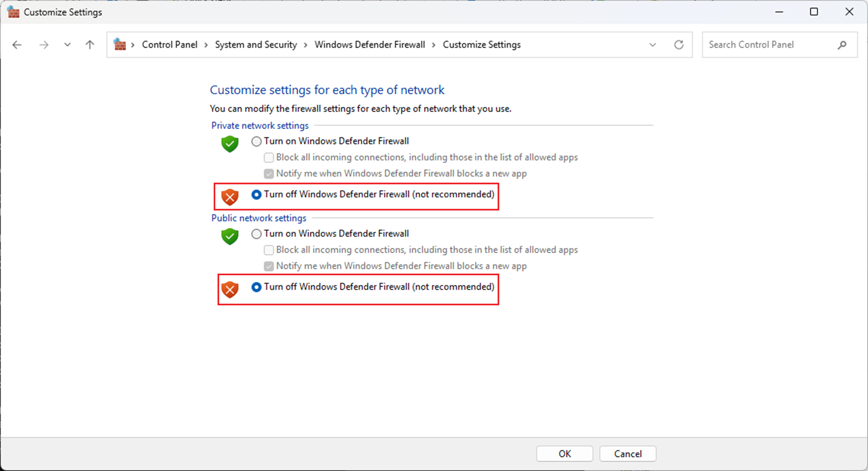This screenshot has height=471, width=868.
Task: Click 'Private network settings' heading
Action: click(x=260, y=125)
